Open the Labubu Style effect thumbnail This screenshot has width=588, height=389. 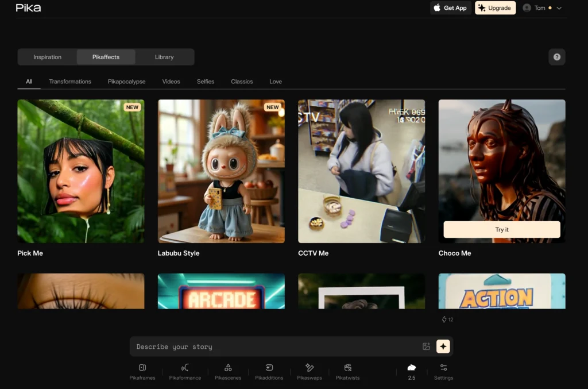point(221,171)
